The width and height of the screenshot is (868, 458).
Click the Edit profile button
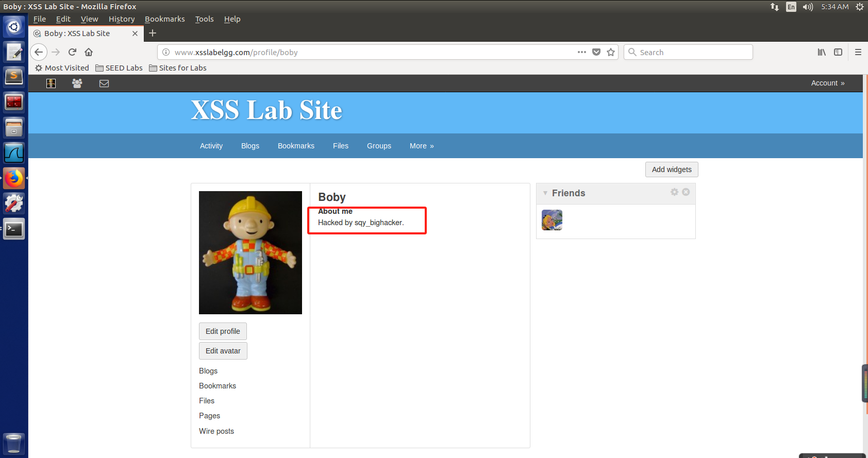223,331
